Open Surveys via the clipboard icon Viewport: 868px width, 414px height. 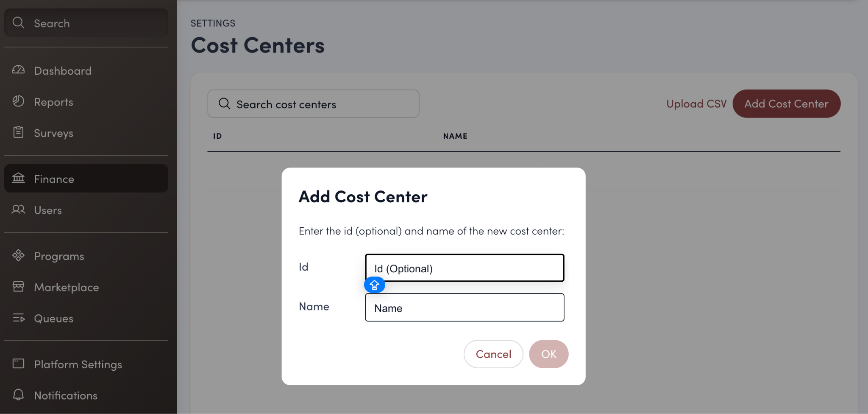point(19,133)
